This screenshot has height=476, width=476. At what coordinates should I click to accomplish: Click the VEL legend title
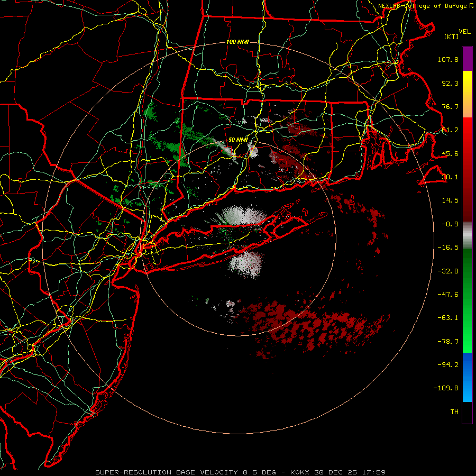[464, 32]
